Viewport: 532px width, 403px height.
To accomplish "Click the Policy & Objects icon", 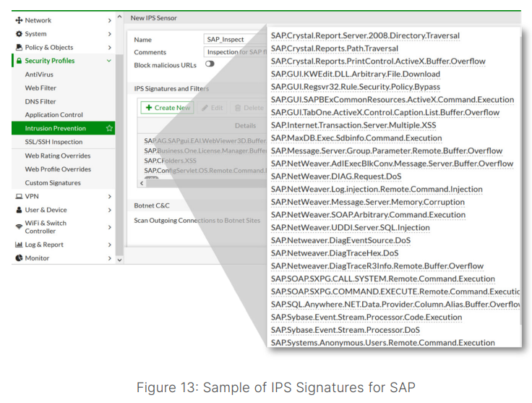I will [x=19, y=47].
